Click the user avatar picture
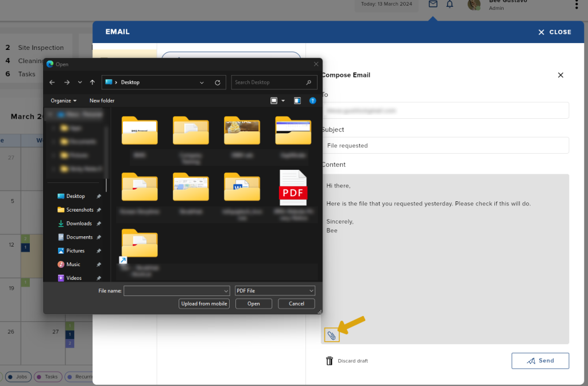The width and height of the screenshot is (588, 386). click(x=474, y=5)
